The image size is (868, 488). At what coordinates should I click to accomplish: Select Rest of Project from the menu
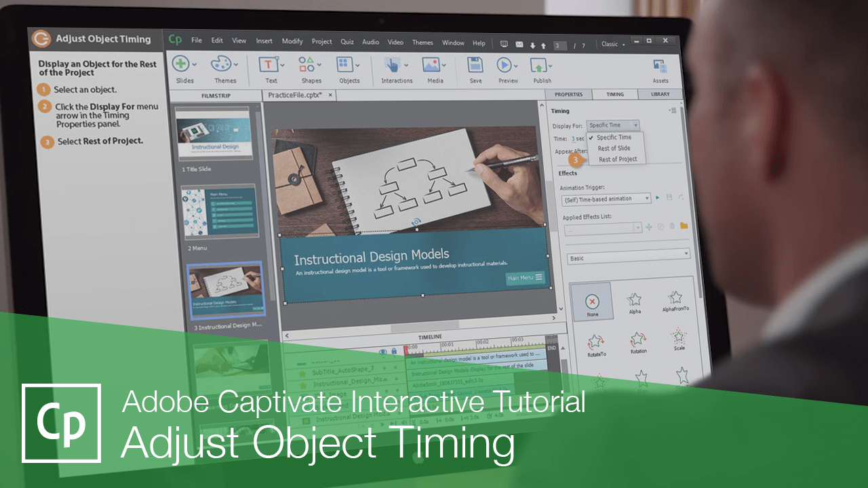(x=618, y=159)
